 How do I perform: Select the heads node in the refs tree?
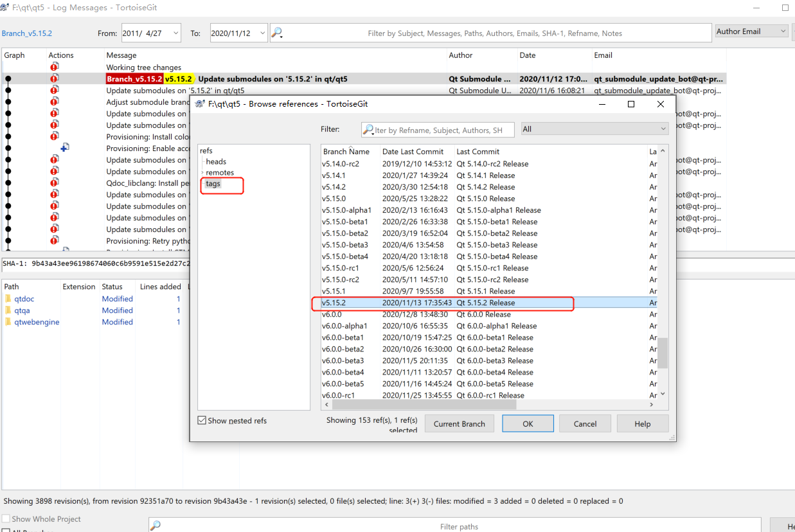tap(216, 161)
